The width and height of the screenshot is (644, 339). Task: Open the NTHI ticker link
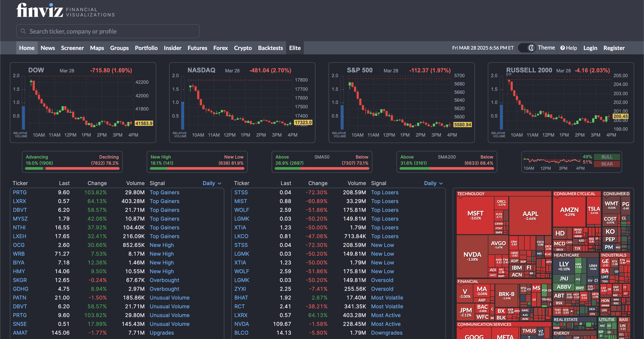click(19, 227)
